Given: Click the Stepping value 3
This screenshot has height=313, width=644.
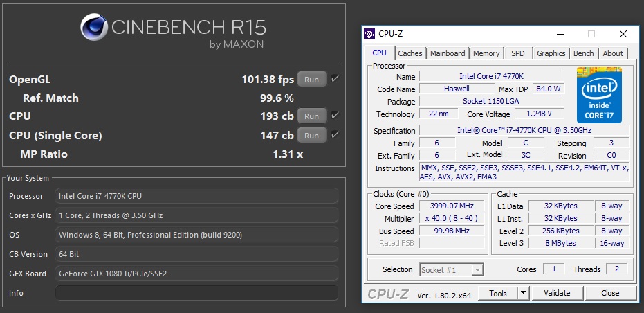Looking at the screenshot, I should tap(611, 143).
